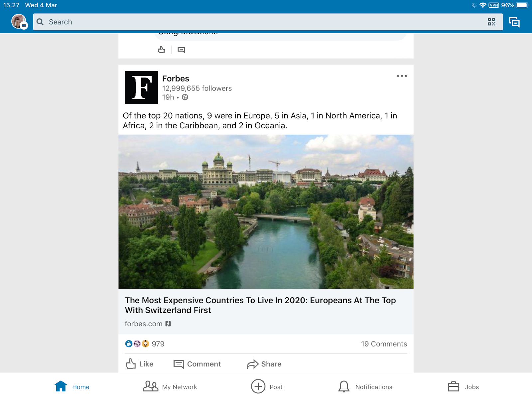Tap the Search field
This screenshot has width=532, height=399.
pos(133,22)
